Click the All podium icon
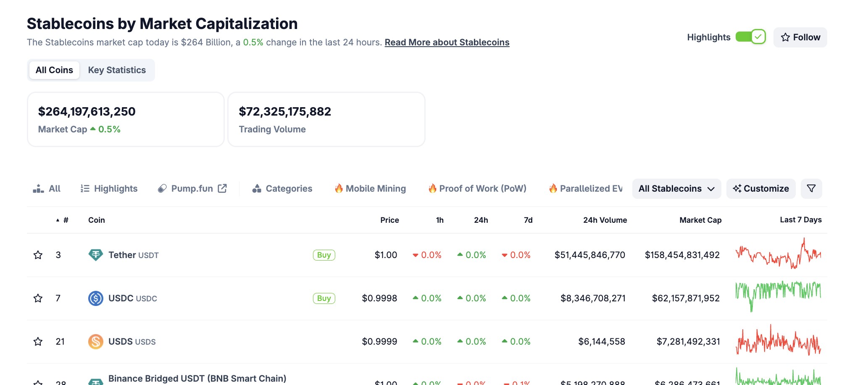 (x=38, y=188)
